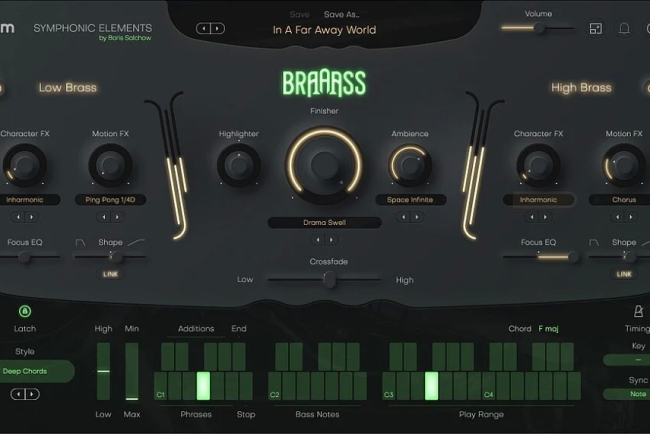650x434 pixels.
Task: Click the Min/Max range bar
Action: pos(132,371)
